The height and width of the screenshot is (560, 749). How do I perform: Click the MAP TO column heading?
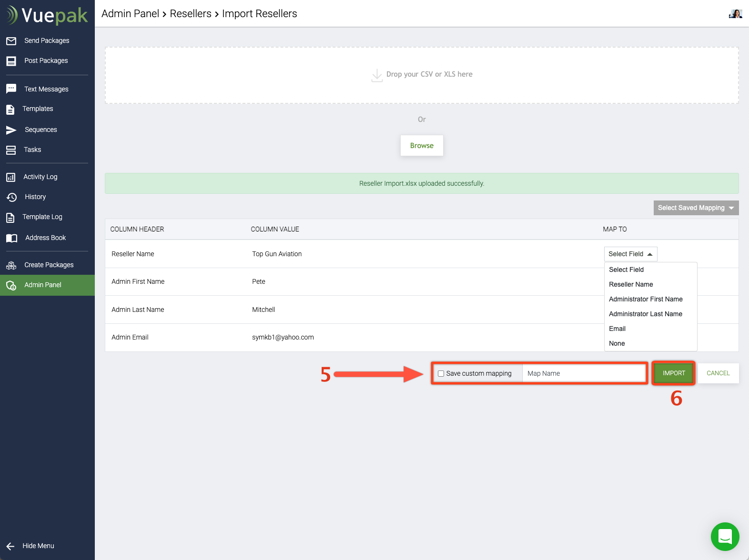coord(615,229)
